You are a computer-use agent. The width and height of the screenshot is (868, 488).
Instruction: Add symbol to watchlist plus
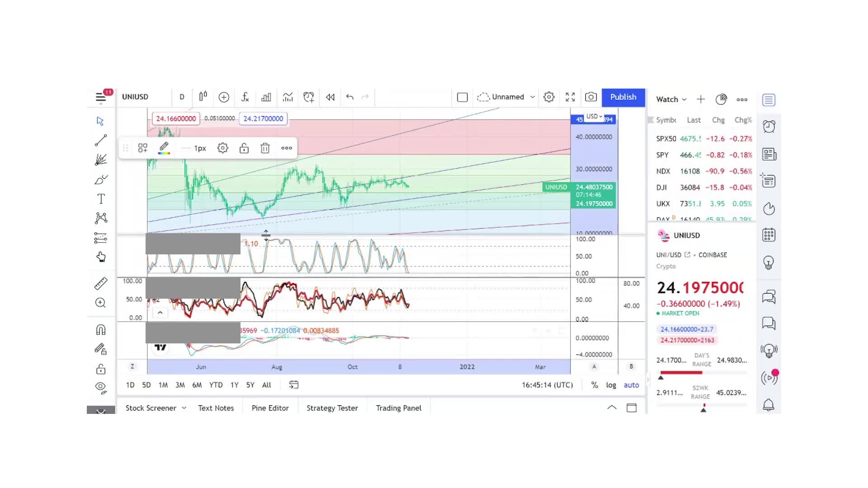tap(700, 99)
